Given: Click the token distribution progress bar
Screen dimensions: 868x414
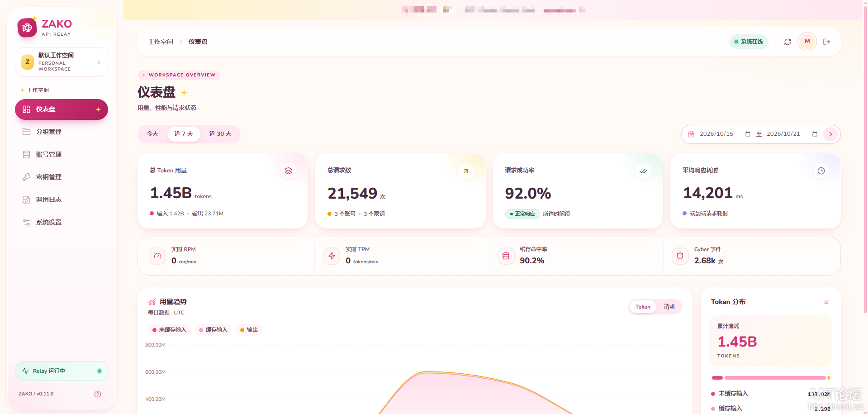Looking at the screenshot, I should click(x=771, y=378).
